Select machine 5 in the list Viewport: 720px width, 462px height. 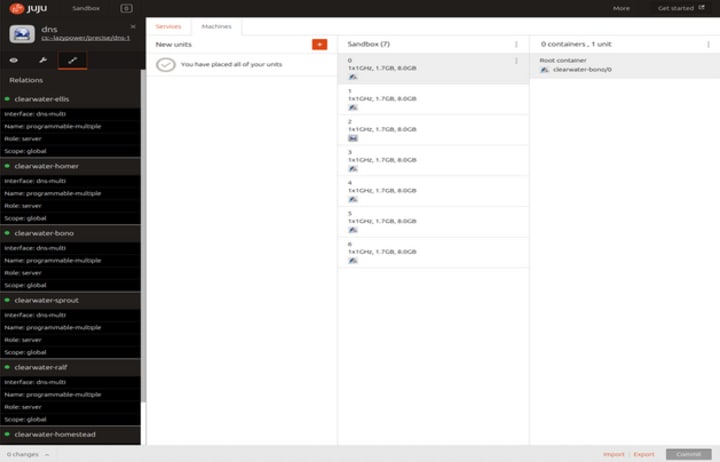click(x=433, y=222)
